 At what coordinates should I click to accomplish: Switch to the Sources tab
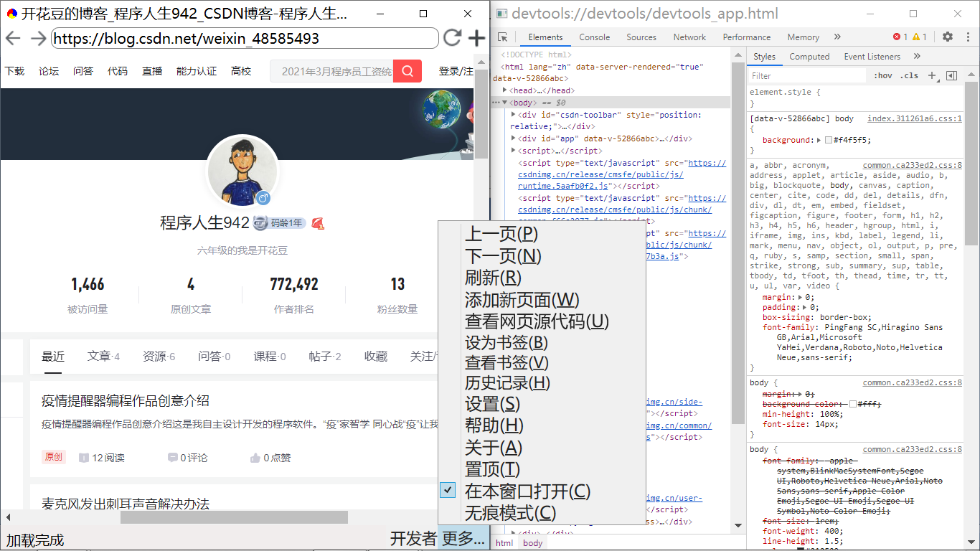click(641, 37)
